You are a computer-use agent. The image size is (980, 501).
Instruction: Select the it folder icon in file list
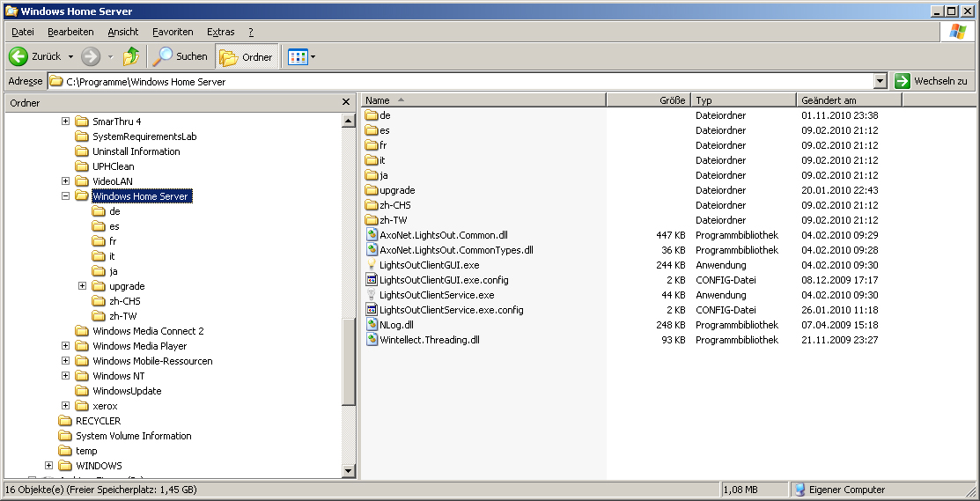(372, 160)
